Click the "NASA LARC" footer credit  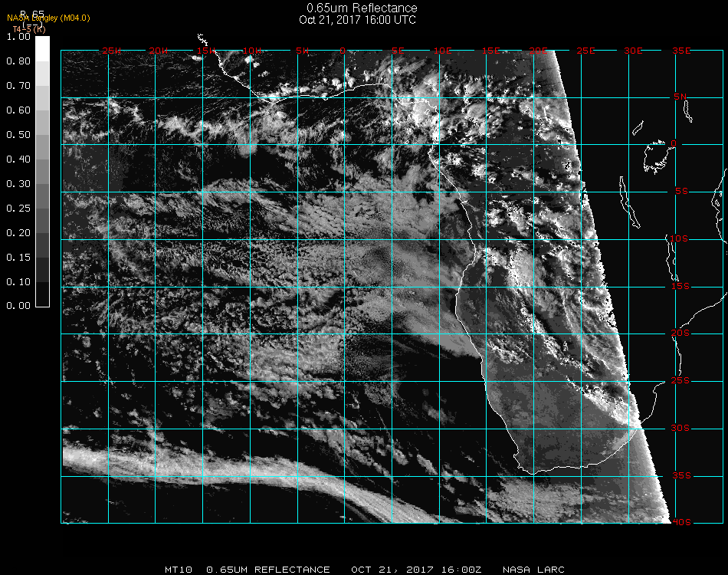point(533,570)
